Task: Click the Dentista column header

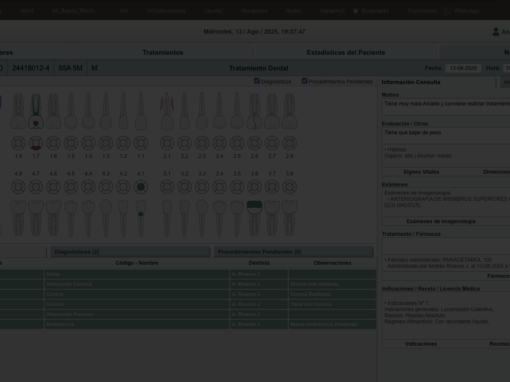Action: 259,263
